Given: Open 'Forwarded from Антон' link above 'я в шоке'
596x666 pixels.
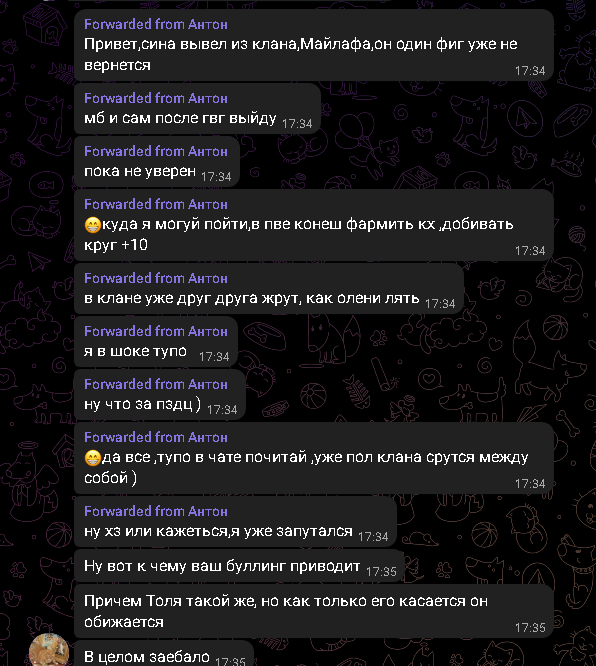Looking at the screenshot, I should click(155, 331).
